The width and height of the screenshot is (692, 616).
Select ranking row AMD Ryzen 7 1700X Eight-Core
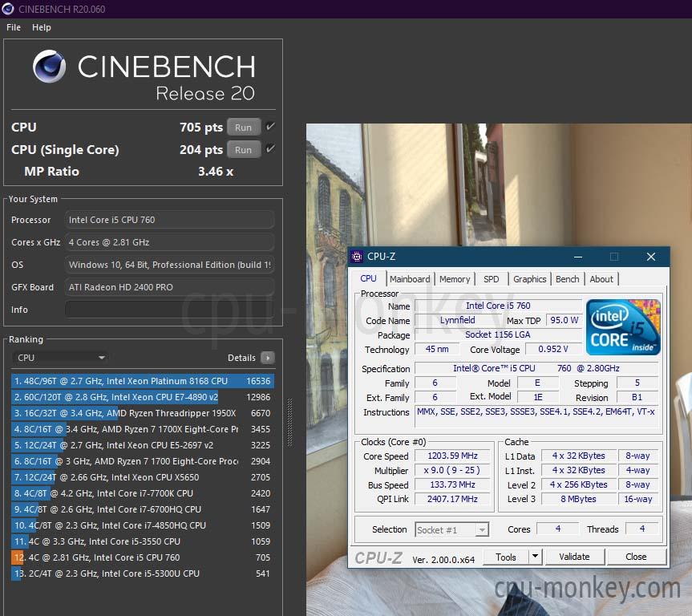click(x=143, y=429)
